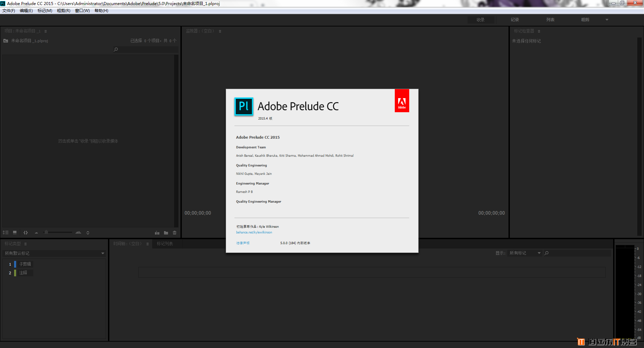The width and height of the screenshot is (644, 348).
Task: Click the small mountain zoom-out icon
Action: 36,232
